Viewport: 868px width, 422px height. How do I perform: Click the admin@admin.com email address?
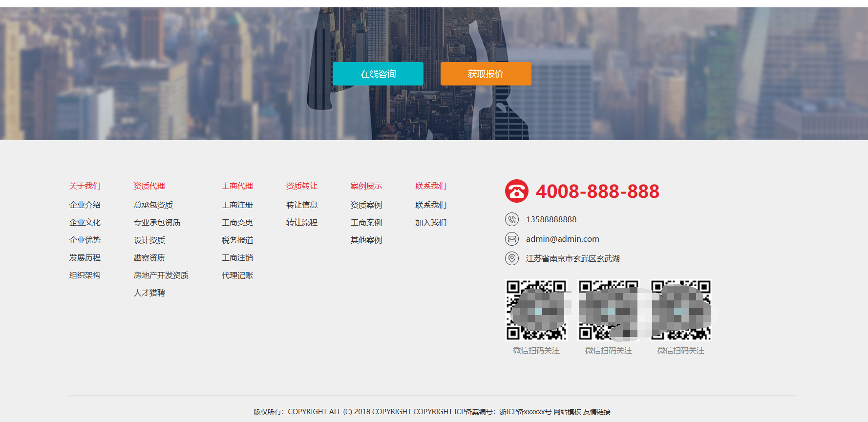pos(562,239)
